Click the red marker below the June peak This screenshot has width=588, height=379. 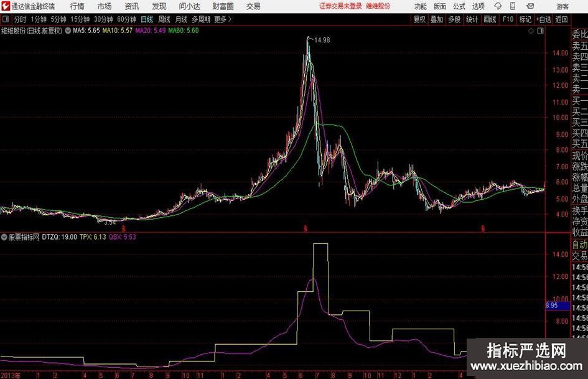pyautogui.click(x=306, y=228)
